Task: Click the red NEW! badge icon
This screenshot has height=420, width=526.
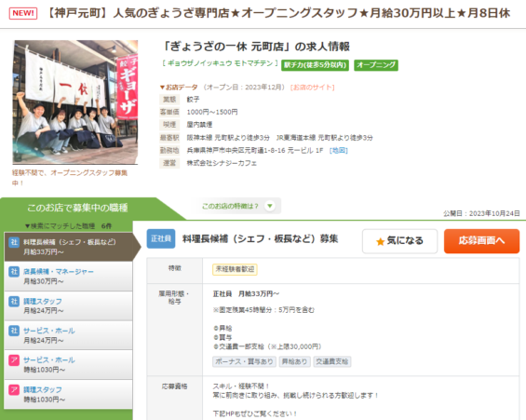Action: coord(23,13)
